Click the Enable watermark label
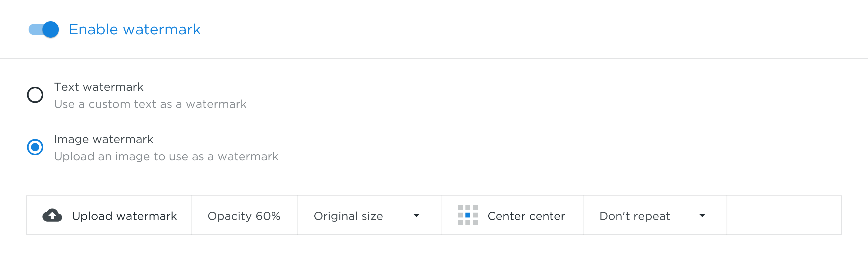The image size is (868, 260). click(135, 29)
